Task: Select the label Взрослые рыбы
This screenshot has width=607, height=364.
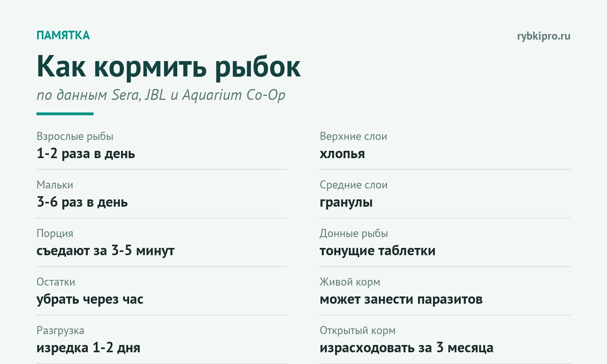Action: 75,136
